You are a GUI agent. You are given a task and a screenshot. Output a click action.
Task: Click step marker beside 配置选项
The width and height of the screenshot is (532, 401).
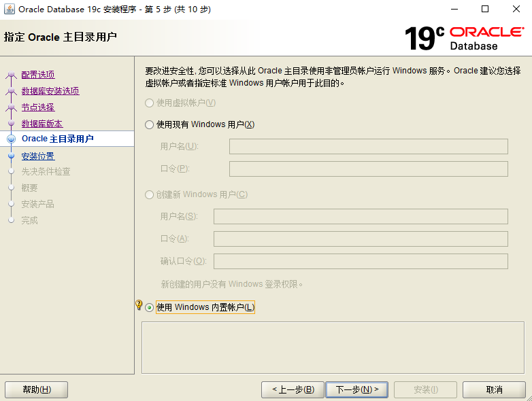tap(11, 75)
